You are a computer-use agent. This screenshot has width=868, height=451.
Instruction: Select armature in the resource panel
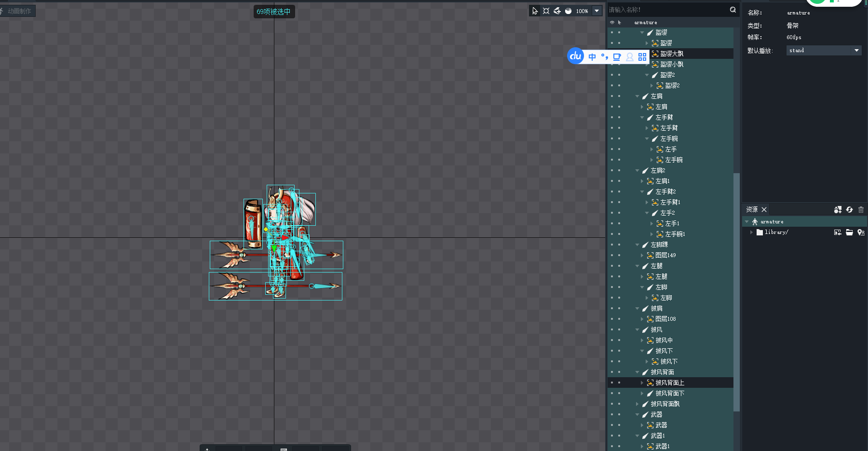pos(804,222)
